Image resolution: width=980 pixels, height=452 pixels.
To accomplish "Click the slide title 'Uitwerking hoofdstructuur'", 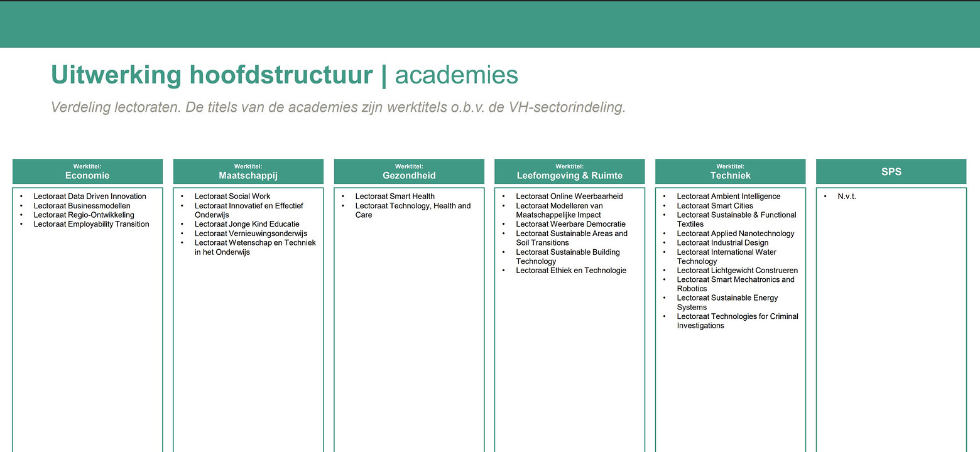I will point(212,75).
